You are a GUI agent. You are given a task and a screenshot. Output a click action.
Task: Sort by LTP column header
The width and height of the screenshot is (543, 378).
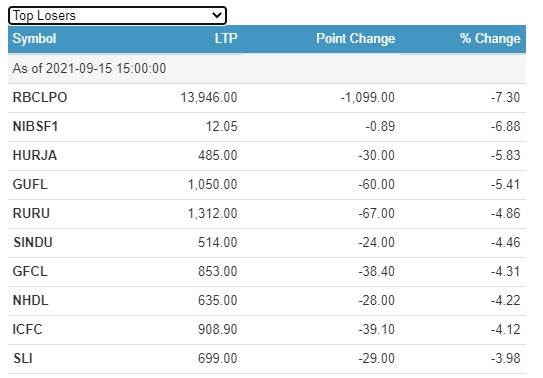click(x=226, y=38)
